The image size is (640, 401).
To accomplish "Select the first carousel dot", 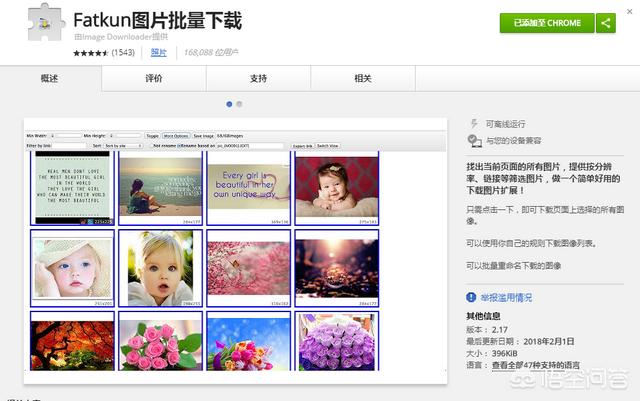I will (229, 104).
